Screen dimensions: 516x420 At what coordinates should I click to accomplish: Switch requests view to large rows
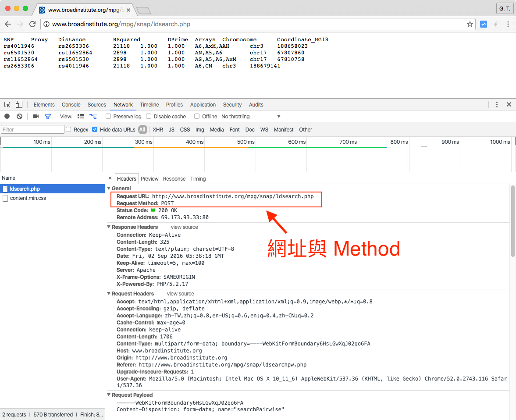coord(80,116)
